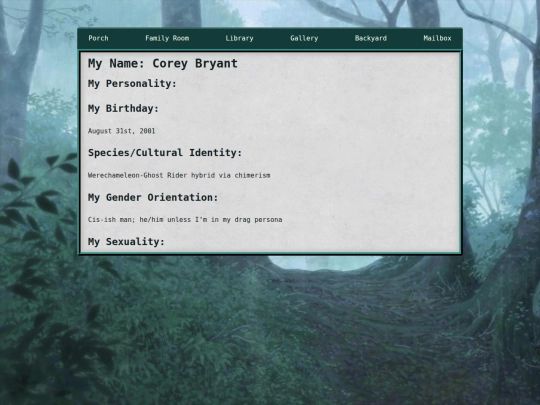The image size is (540, 405).
Task: Open the Porch page
Action: (x=98, y=38)
